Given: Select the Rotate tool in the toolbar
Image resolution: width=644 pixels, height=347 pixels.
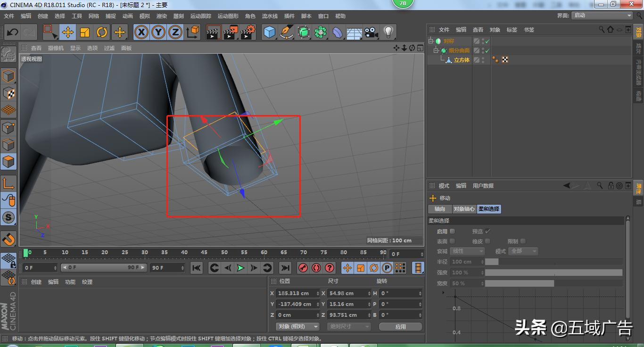Looking at the screenshot, I should pyautogui.click(x=102, y=32).
